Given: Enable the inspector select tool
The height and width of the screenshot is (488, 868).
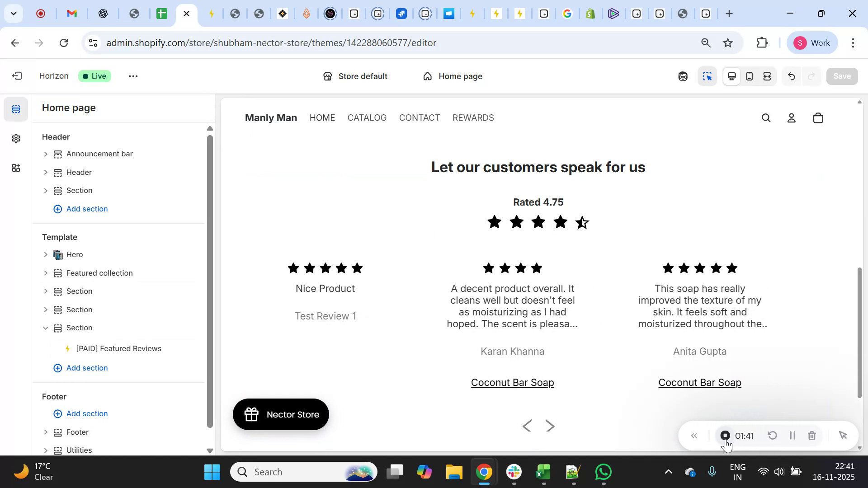Looking at the screenshot, I should (x=708, y=76).
